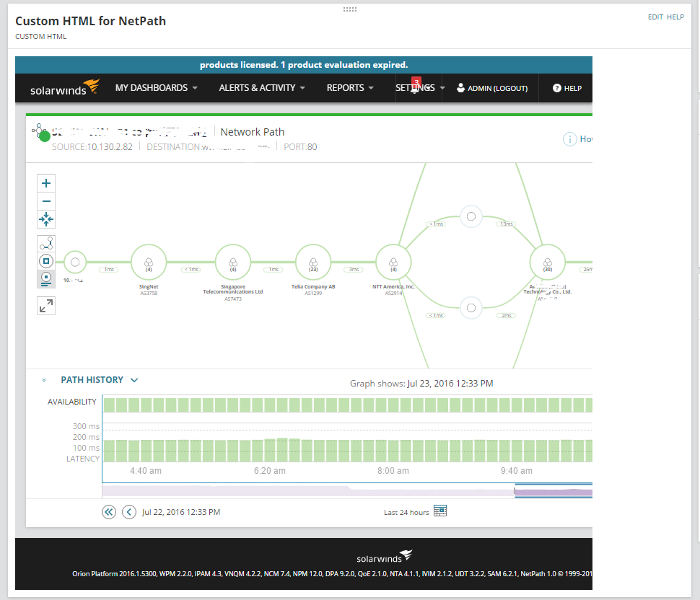Screen dimensions: 700x600
Task: Click the admin user icon
Action: 460,88
